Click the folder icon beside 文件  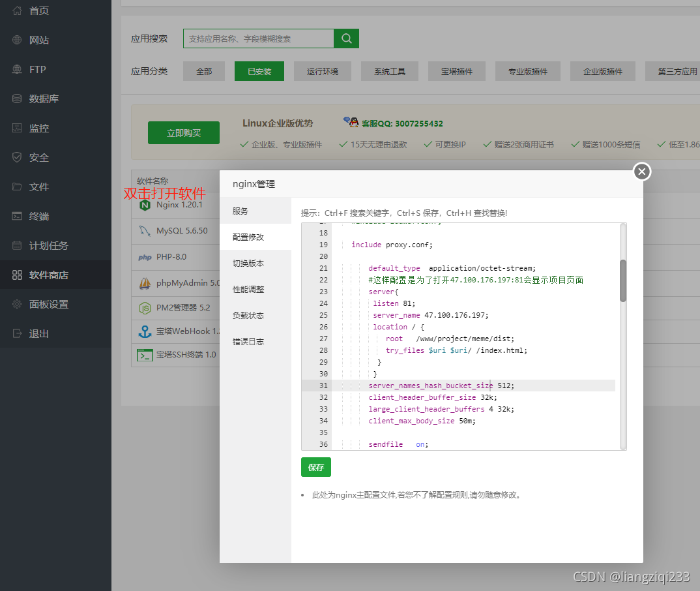17,187
